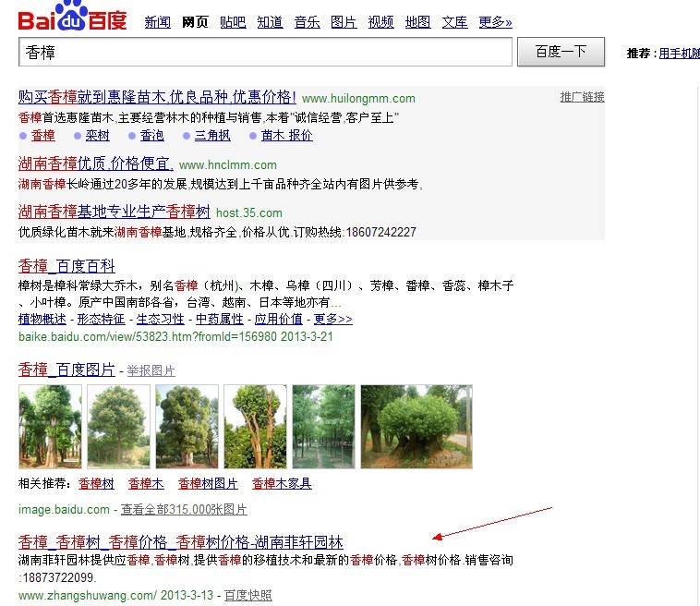Open the 三角枫 sublink
The image size is (700, 606).
coord(212,135)
